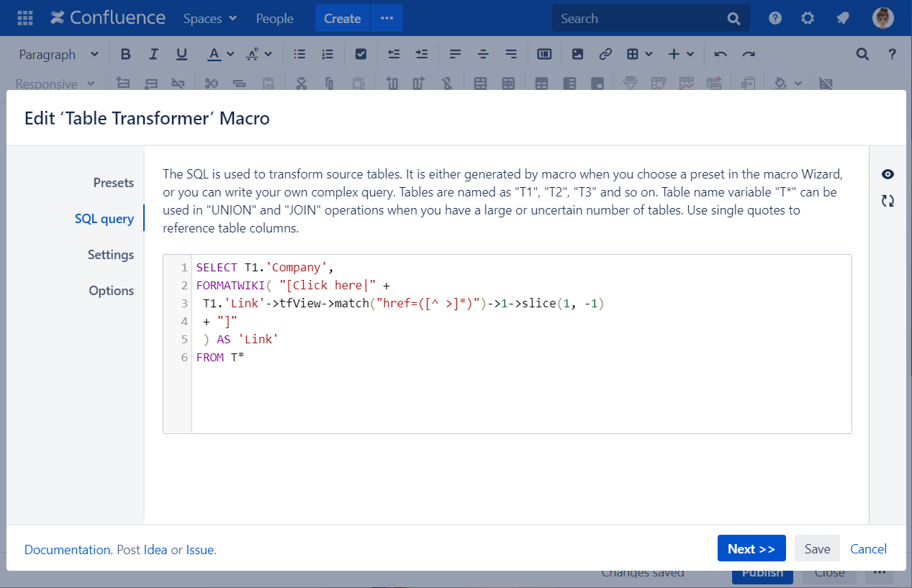This screenshot has width=912, height=588.
Task: Click the preview eye icon
Action: pos(888,174)
